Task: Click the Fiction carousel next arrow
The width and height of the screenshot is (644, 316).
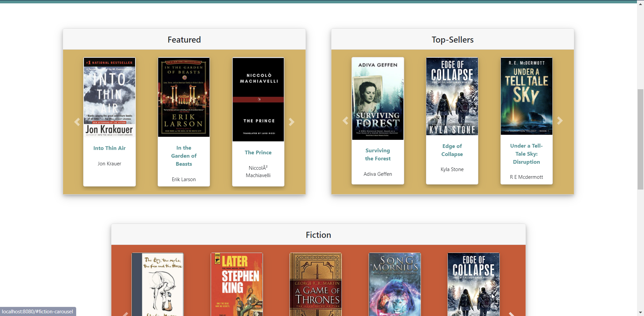Action: click(512, 314)
